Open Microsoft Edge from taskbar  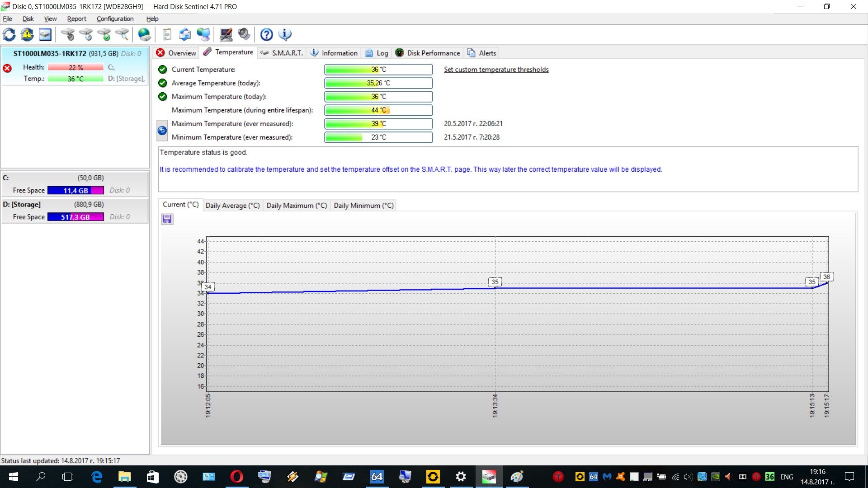pyautogui.click(x=97, y=477)
